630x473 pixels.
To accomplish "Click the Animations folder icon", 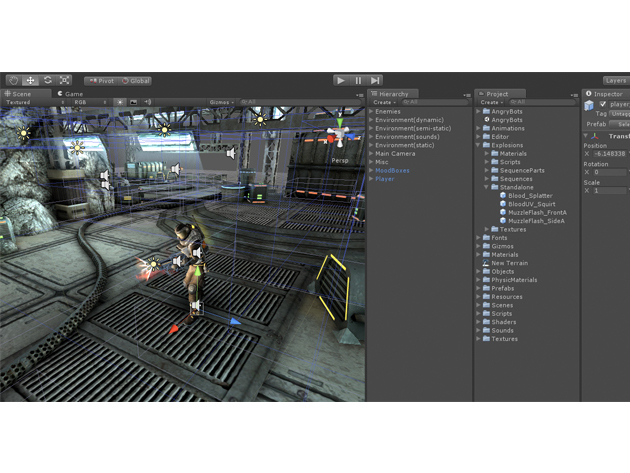I will 486,128.
